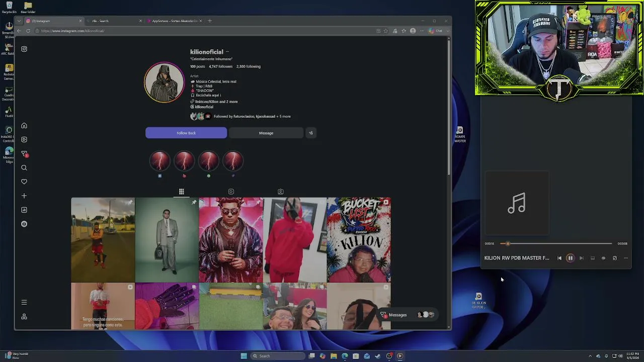
Task: Skip to next track in media player
Action: click(581, 258)
